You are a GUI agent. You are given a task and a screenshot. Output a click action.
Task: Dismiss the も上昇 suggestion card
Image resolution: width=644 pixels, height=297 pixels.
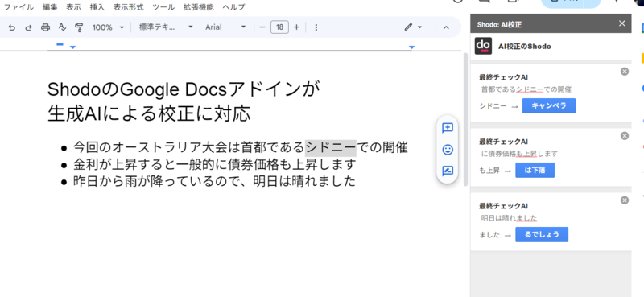tap(625, 136)
